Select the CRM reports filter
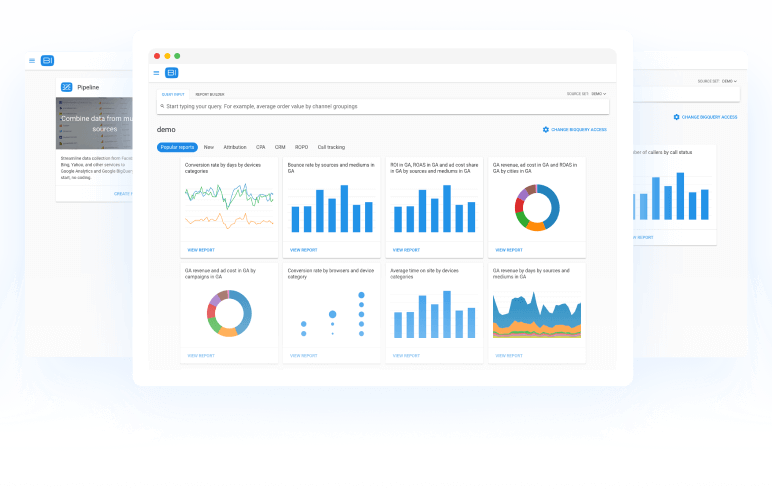Screen dimensions: 772x490 [x=280, y=147]
